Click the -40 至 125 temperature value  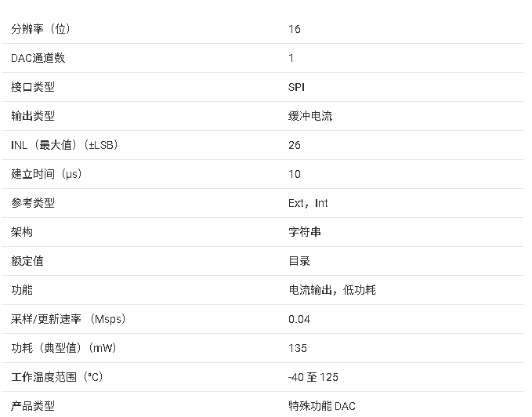coord(313,377)
